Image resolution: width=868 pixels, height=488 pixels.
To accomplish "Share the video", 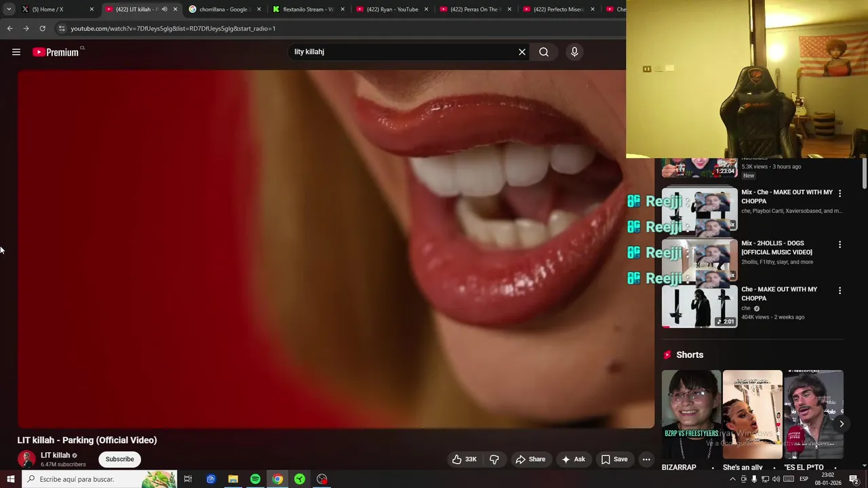I will point(530,459).
